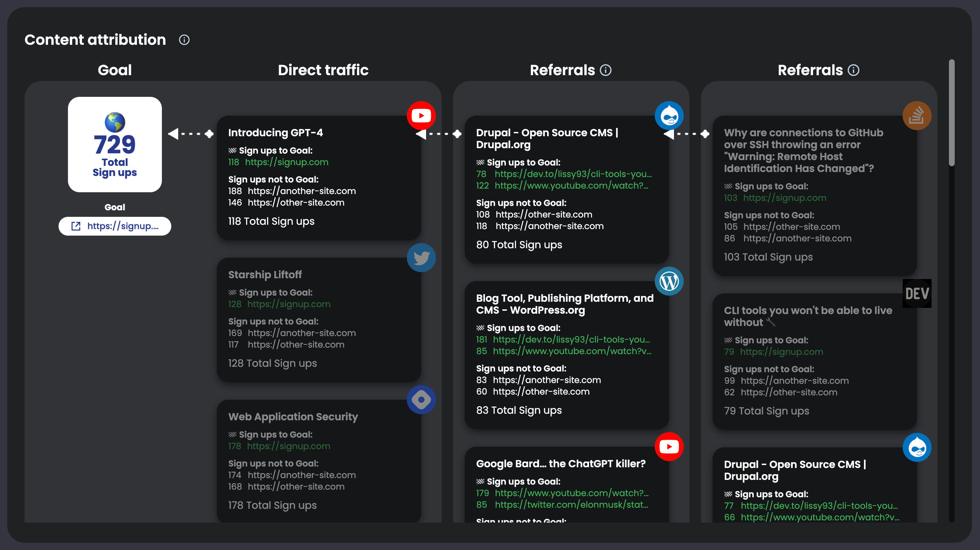980x550 pixels.
Task: Click the YouTube icon on Google Bard card
Action: [x=669, y=447]
